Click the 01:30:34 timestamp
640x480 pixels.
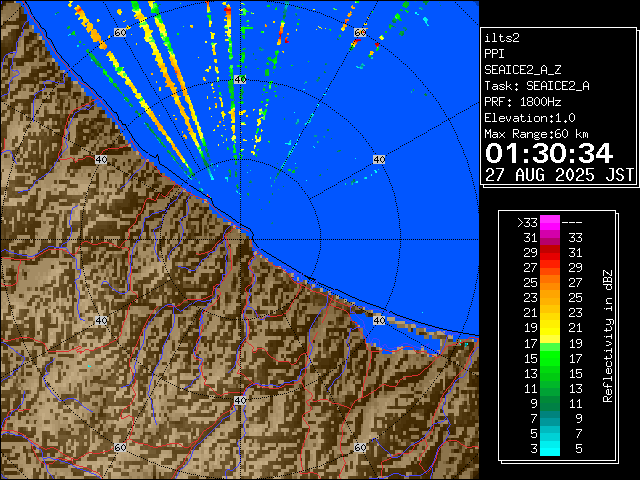pyautogui.click(x=548, y=153)
